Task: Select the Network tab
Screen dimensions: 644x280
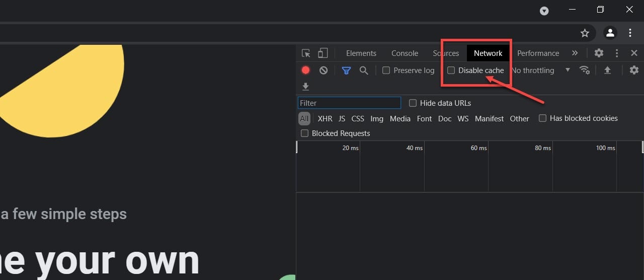Action: tap(488, 53)
